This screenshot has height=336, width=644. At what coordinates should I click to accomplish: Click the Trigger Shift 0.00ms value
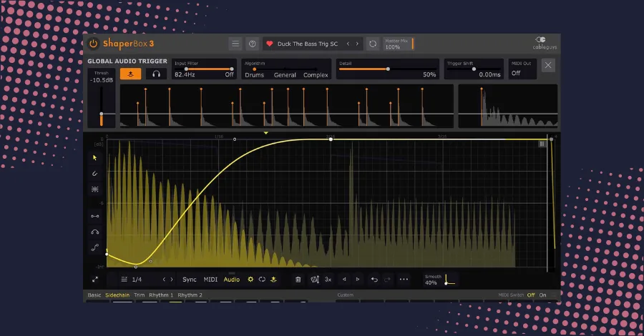pos(489,74)
